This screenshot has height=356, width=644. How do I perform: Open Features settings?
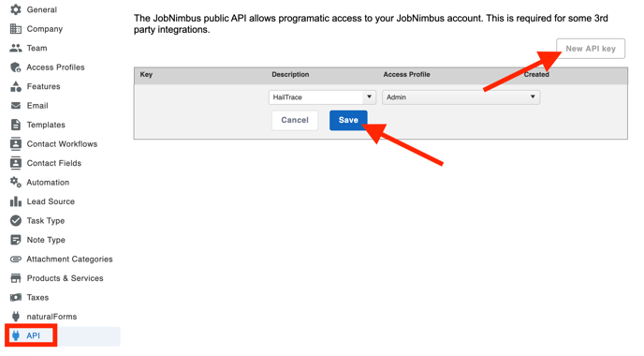tap(44, 86)
